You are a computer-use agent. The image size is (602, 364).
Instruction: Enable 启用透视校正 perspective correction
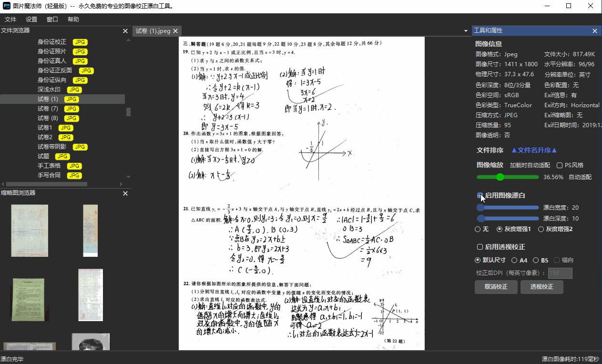point(481,247)
